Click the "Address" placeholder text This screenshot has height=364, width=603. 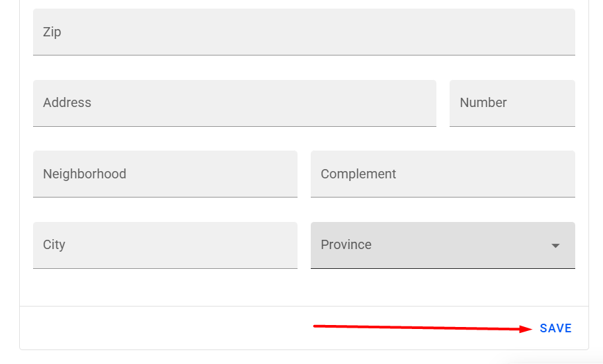pos(67,102)
